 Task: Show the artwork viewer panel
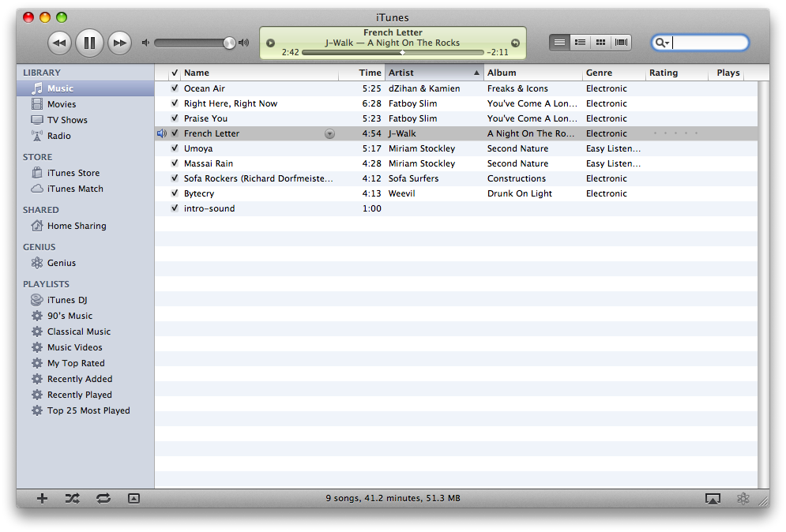coord(134,498)
